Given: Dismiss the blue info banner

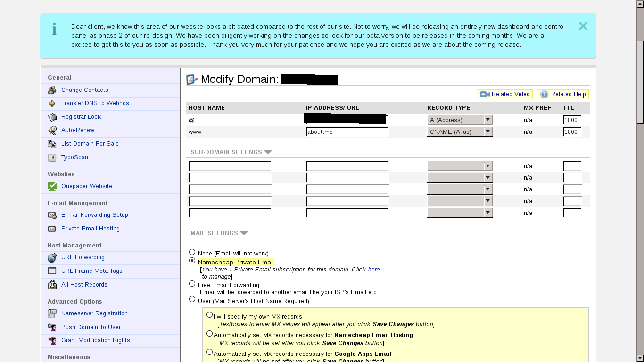Looking at the screenshot, I should coord(583,26).
